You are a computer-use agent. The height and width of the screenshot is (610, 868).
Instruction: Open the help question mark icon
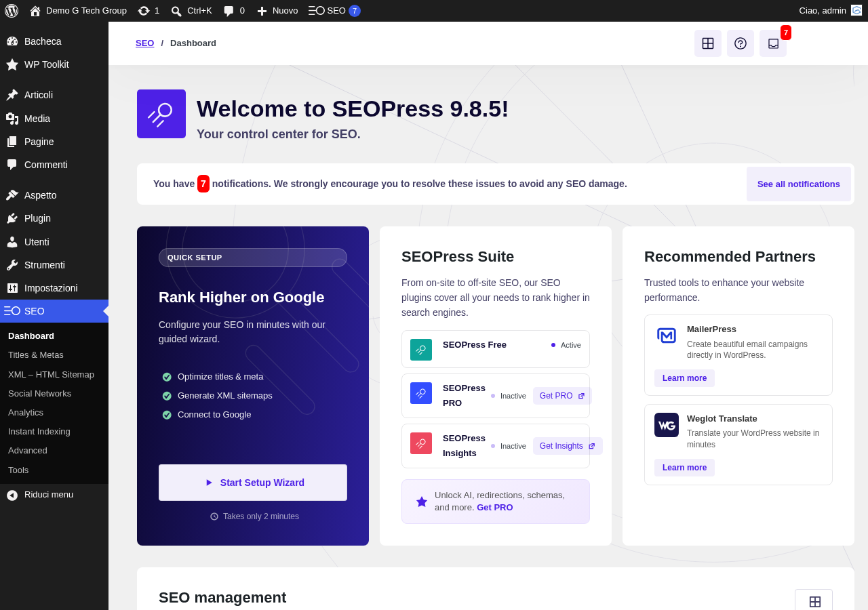tap(741, 43)
